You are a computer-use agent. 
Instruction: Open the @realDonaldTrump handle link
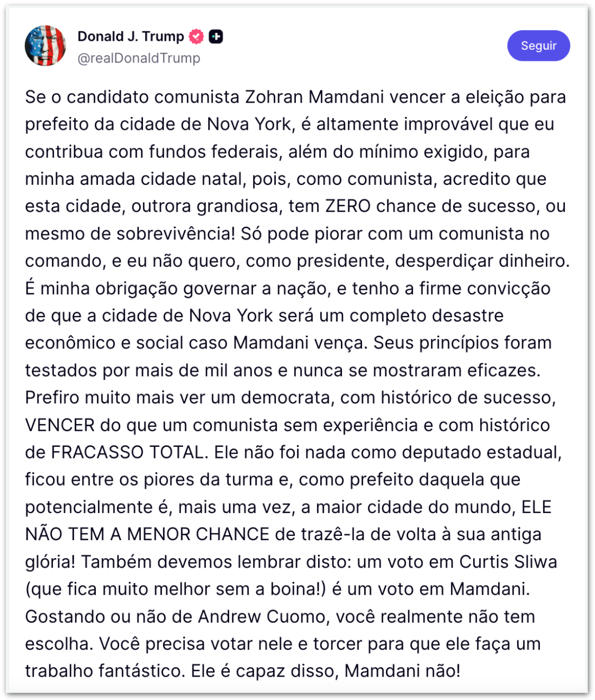(139, 58)
